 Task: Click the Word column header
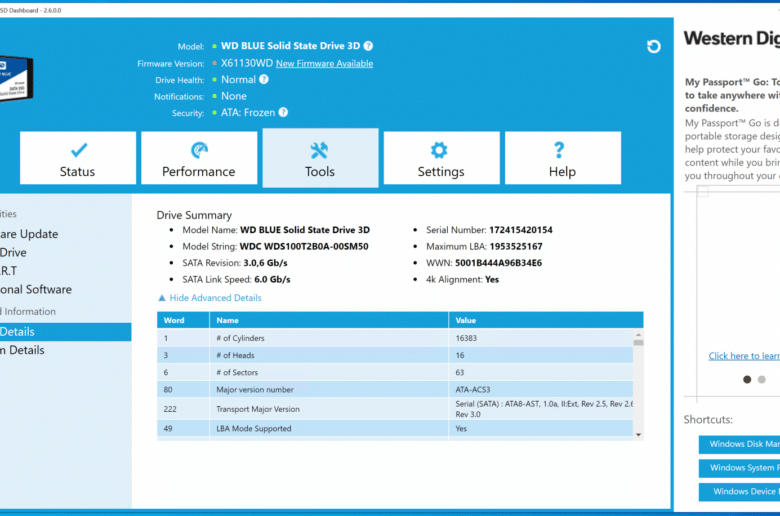click(183, 320)
